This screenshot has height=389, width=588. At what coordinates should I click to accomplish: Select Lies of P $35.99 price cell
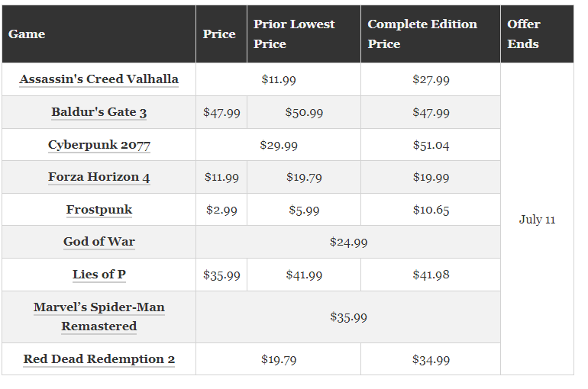tap(221, 275)
